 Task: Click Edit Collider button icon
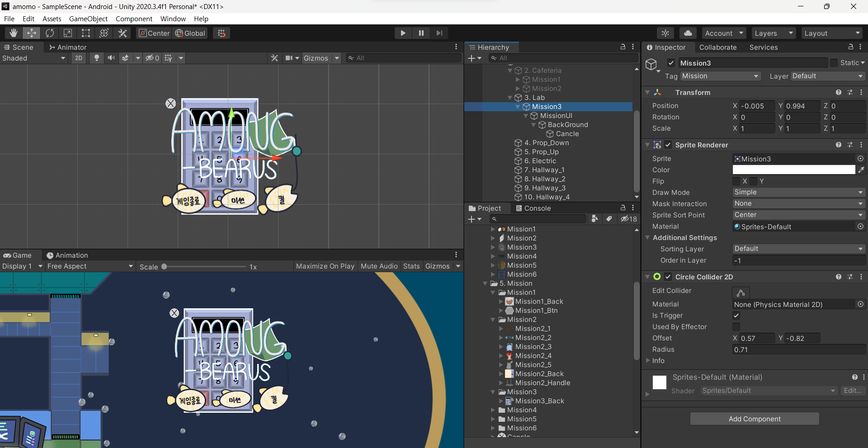pyautogui.click(x=741, y=292)
